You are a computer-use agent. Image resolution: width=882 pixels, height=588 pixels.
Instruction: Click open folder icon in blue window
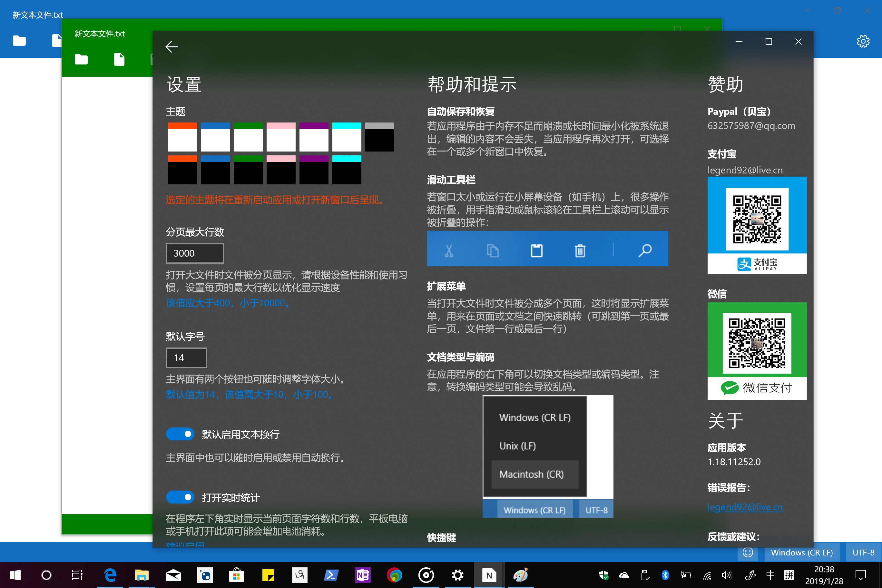(19, 41)
